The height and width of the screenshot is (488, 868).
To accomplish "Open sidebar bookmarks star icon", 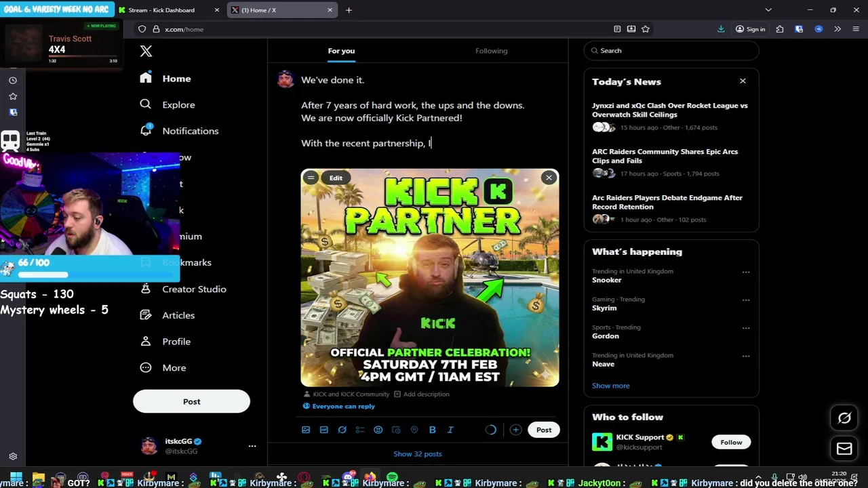I will pyautogui.click(x=12, y=96).
